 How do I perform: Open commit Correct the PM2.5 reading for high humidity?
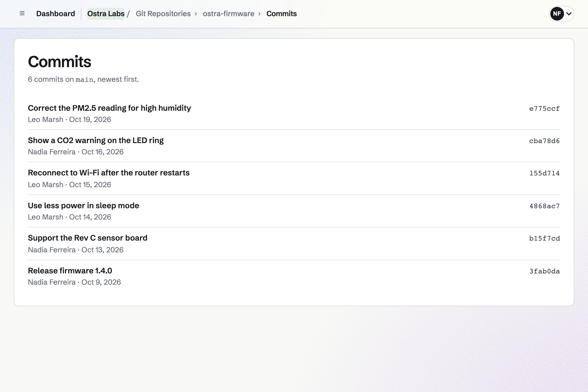pos(109,108)
